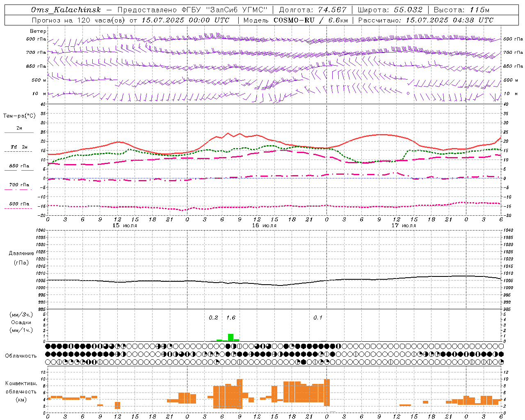Click the 15 июля date label
Screen dimensions: 525x420
125,226
